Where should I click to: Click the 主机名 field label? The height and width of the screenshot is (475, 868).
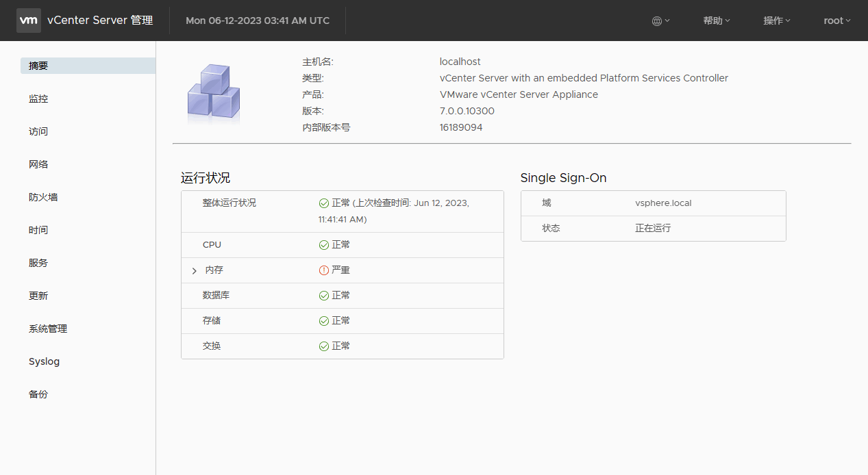click(x=318, y=62)
